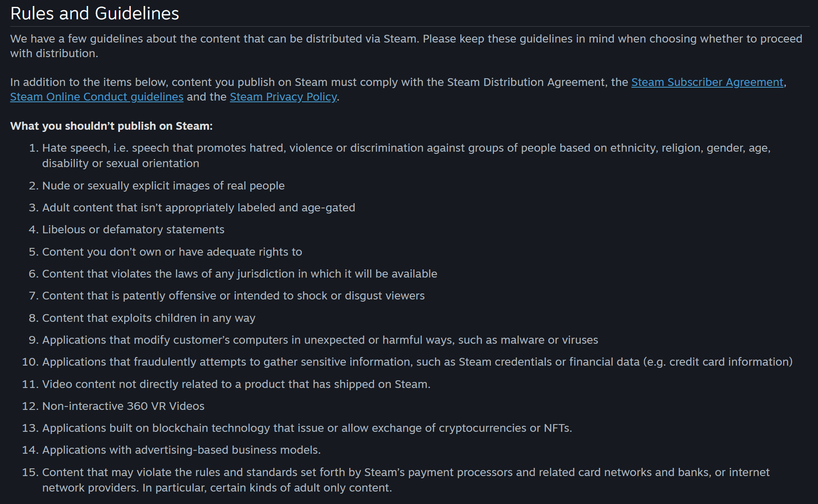Select the nude or sexually explicit images rule
Viewport: 818px width, 504px height.
coord(163,186)
